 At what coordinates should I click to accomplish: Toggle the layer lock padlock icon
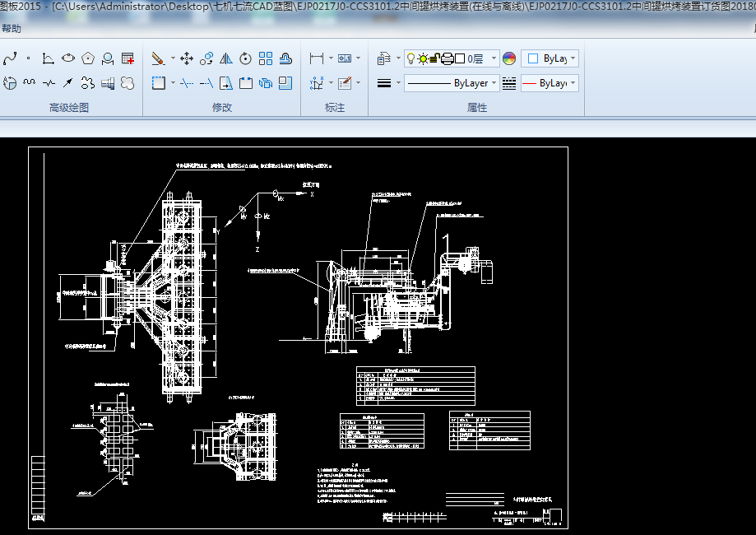tap(434, 58)
